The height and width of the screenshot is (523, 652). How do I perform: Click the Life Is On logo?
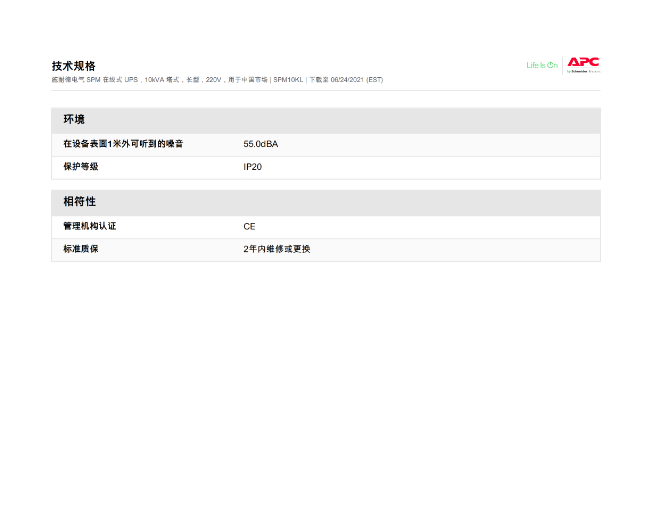click(x=541, y=66)
